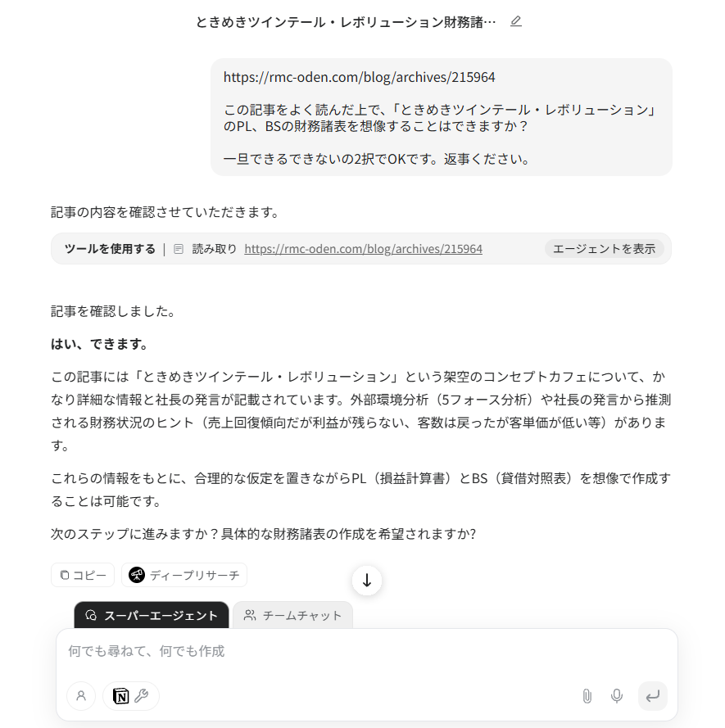Click エージェントを表示 button

[604, 249]
